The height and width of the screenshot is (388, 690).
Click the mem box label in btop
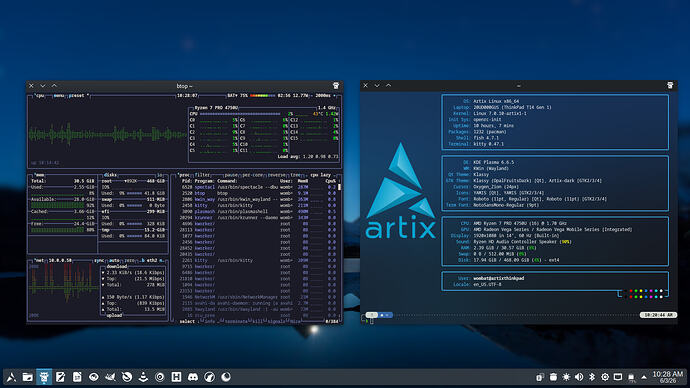pyautogui.click(x=40, y=175)
